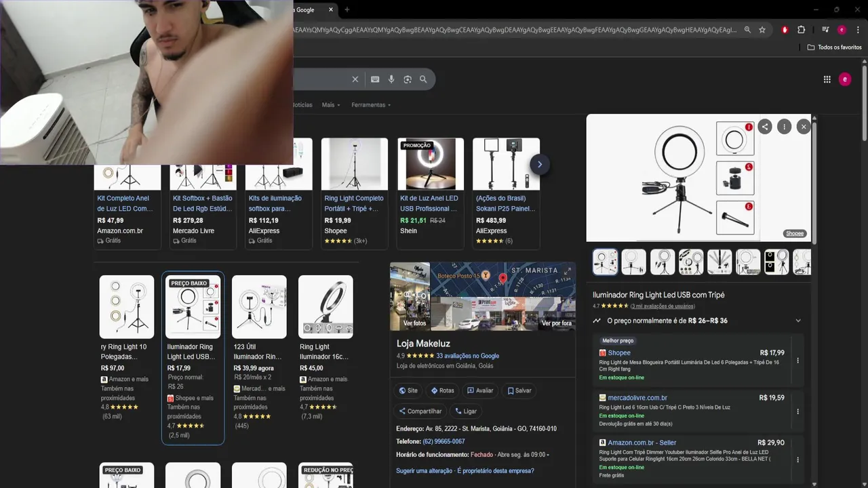868x488 pixels.
Task: Open the 33 avaliações no Google link
Action: coord(467,356)
